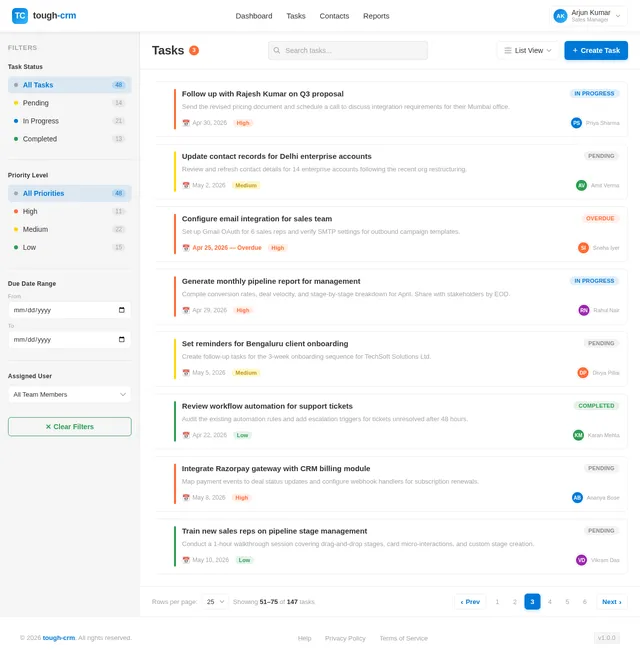Filter tasks by High priority

point(70,211)
